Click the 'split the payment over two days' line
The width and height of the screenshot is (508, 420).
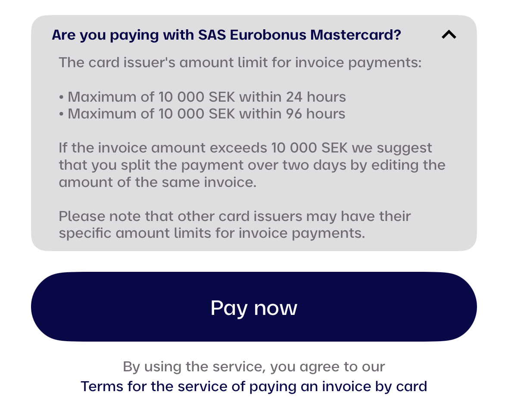pos(252,165)
